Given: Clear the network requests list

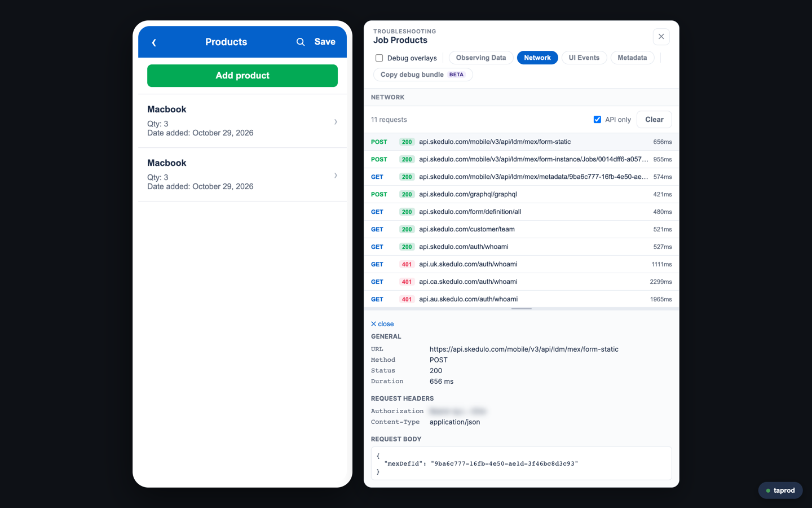Looking at the screenshot, I should click(654, 120).
